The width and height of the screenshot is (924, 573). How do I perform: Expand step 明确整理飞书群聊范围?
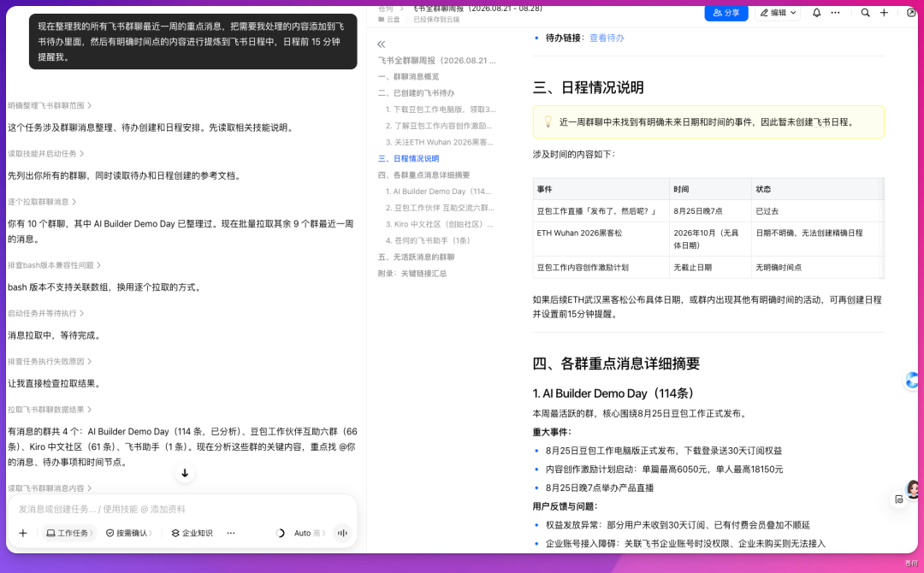[50, 105]
